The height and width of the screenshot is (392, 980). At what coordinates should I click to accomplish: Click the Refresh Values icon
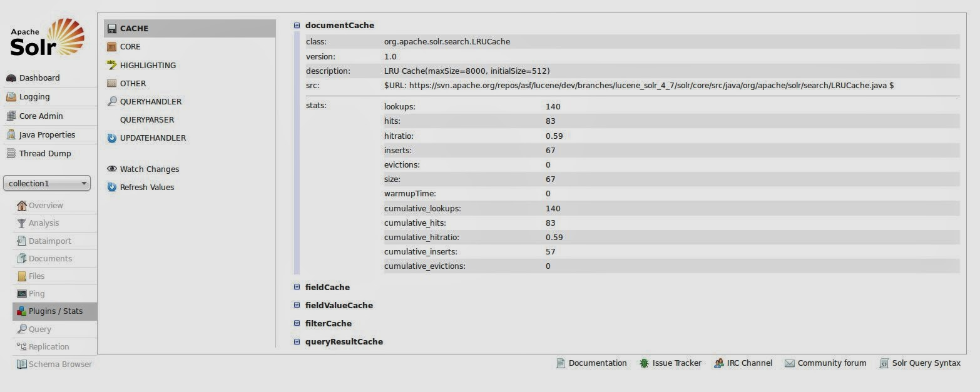tap(112, 187)
